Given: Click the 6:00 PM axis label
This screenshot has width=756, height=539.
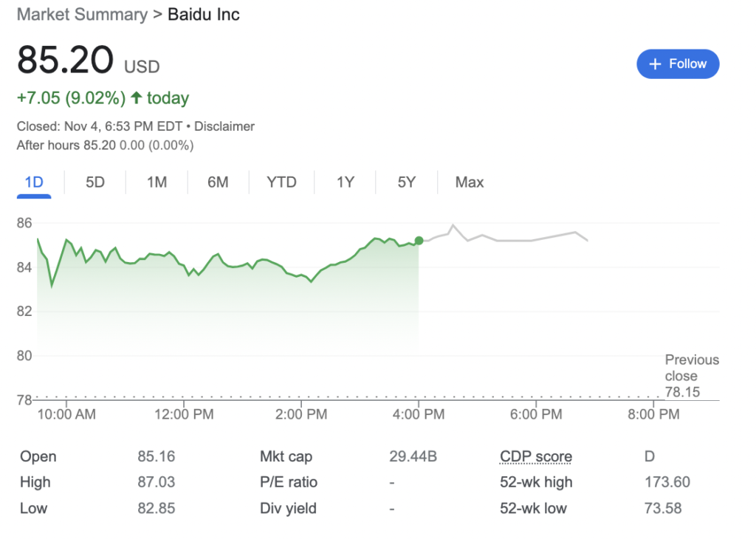Looking at the screenshot, I should tap(536, 414).
